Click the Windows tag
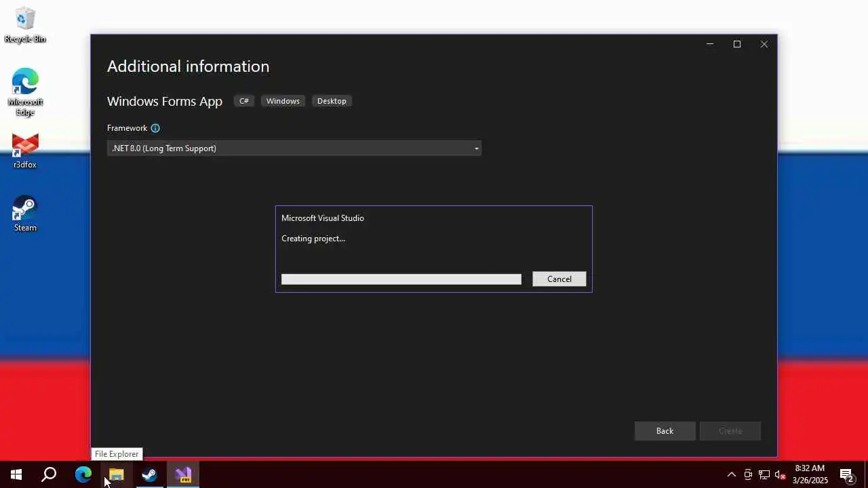 [283, 101]
